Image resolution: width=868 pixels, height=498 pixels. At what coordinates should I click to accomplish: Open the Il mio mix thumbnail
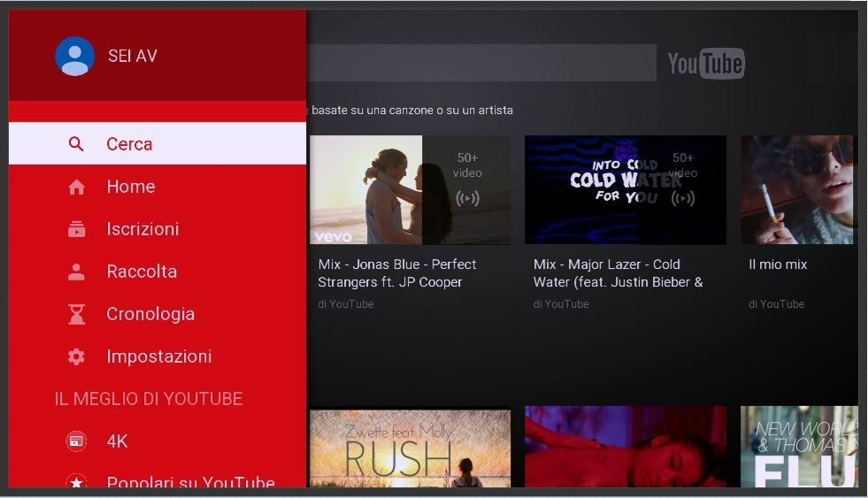(x=799, y=190)
